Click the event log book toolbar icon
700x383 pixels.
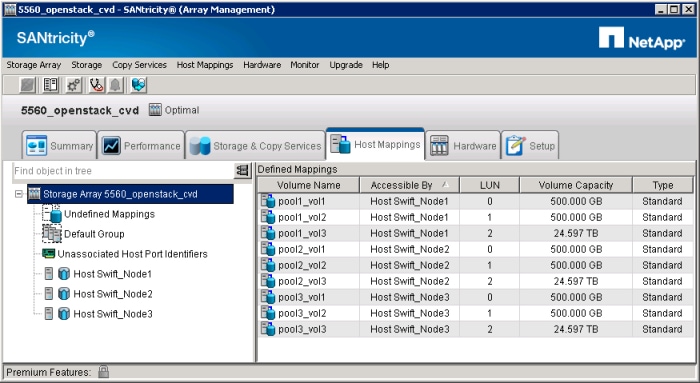50,85
